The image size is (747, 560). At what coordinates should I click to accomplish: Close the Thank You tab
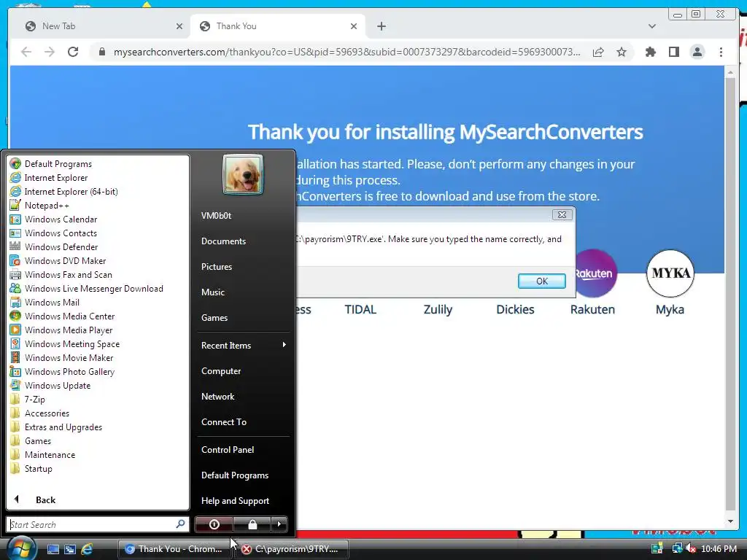(x=354, y=26)
